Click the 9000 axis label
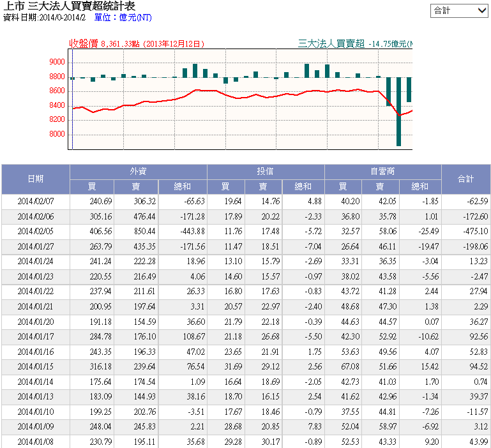This screenshot has width=491, height=448. point(57,62)
